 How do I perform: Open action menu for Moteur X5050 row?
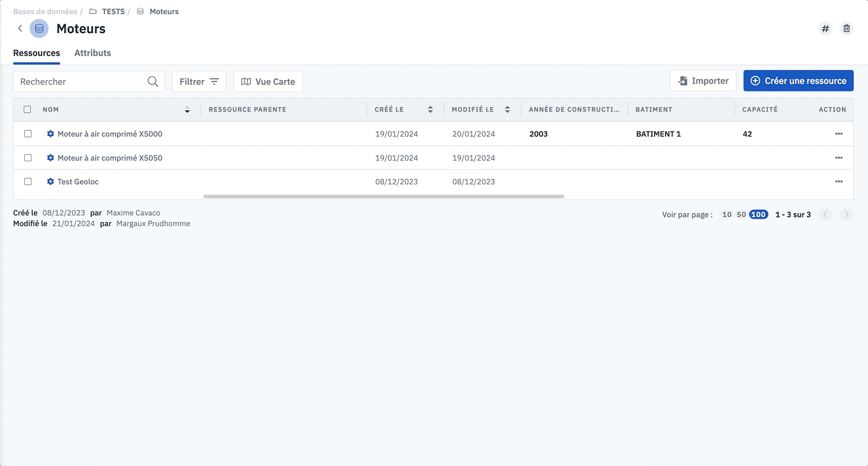(839, 158)
